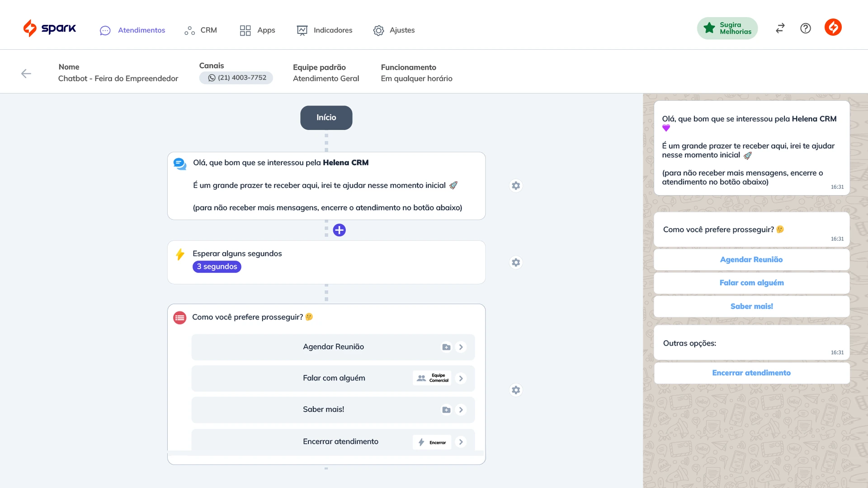Select the Equipe Comercial team badge
Screen dimensions: 868x488
click(432, 378)
